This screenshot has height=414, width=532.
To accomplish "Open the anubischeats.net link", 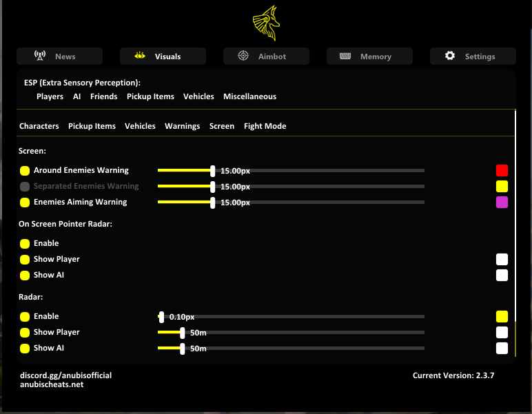I will 52,384.
